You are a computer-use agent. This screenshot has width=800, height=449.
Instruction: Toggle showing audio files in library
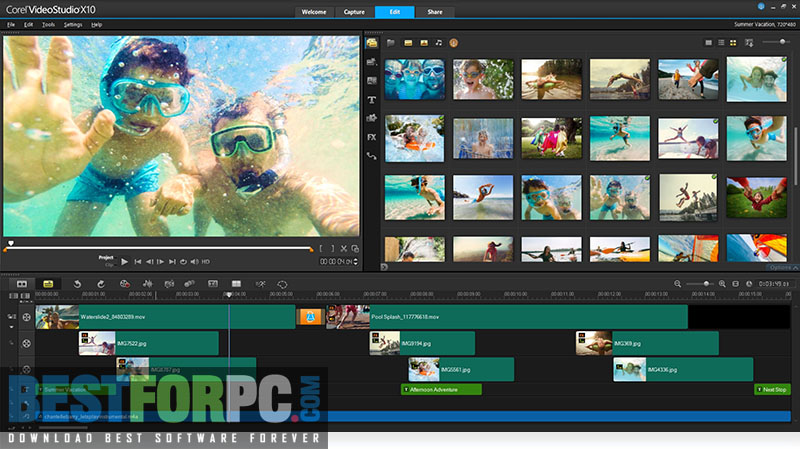tap(439, 43)
